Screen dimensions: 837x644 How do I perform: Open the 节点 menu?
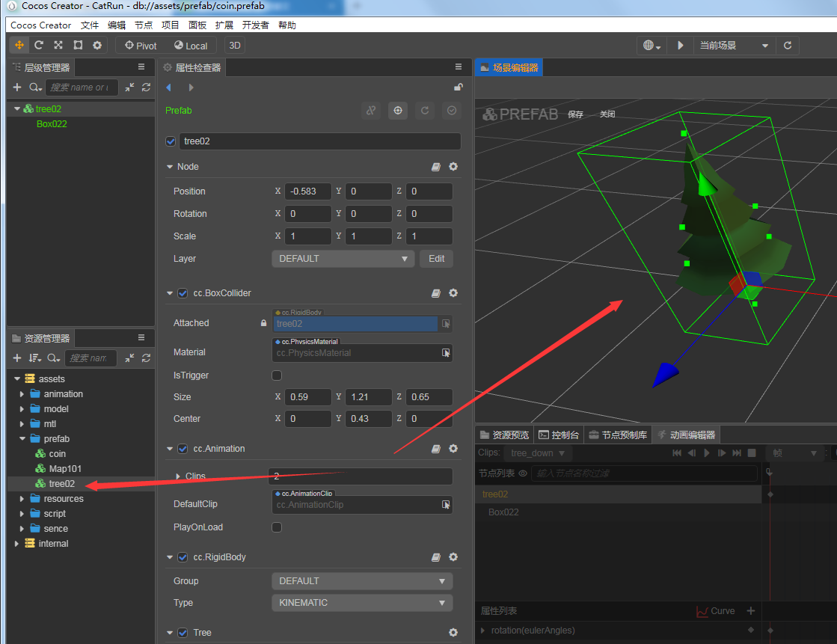(x=144, y=25)
